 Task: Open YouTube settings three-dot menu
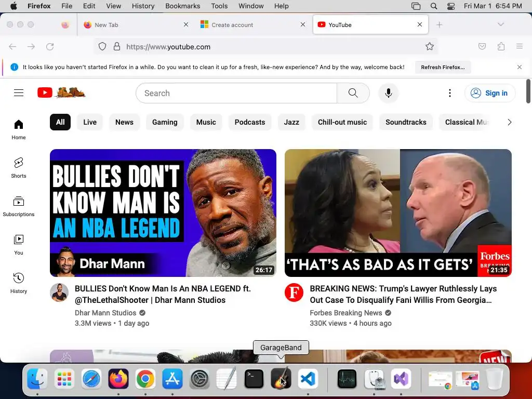pyautogui.click(x=449, y=93)
